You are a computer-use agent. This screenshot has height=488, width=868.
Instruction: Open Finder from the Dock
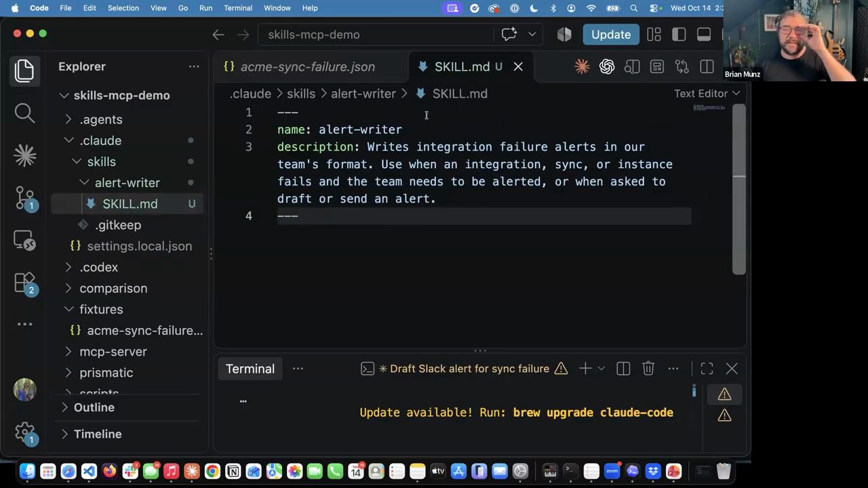[27, 471]
